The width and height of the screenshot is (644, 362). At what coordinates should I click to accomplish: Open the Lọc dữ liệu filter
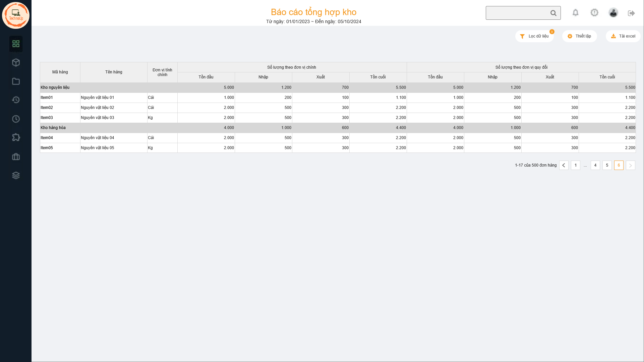pos(534,36)
